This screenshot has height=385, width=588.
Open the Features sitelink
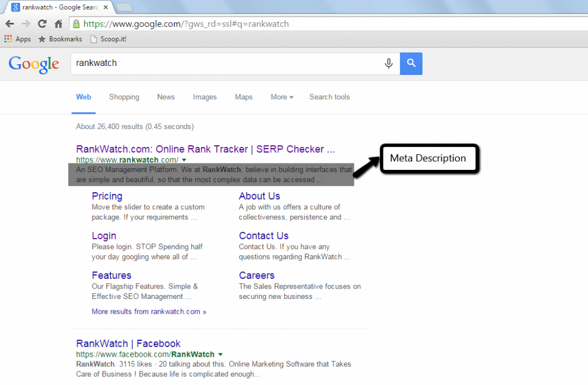coord(111,275)
